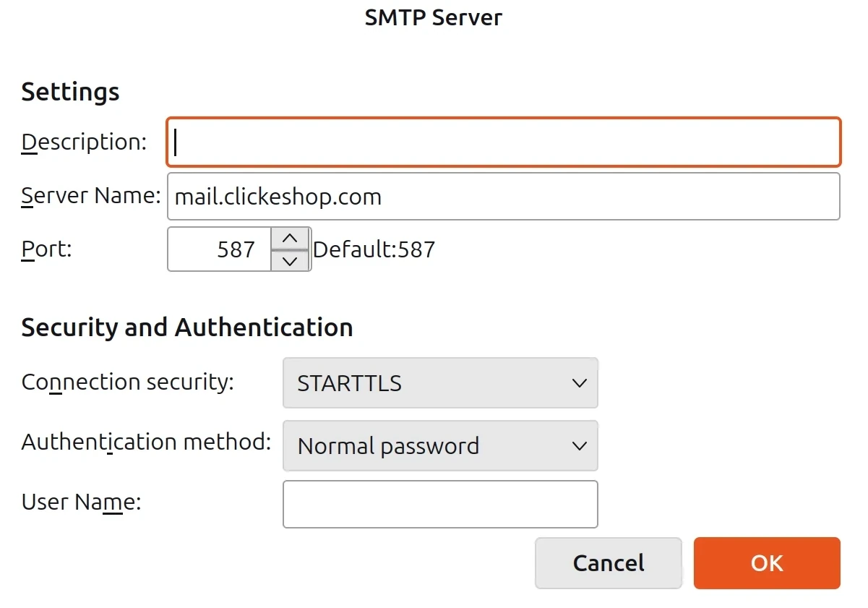The width and height of the screenshot is (868, 608).
Task: Click Cancel to discard changes
Action: point(608,563)
